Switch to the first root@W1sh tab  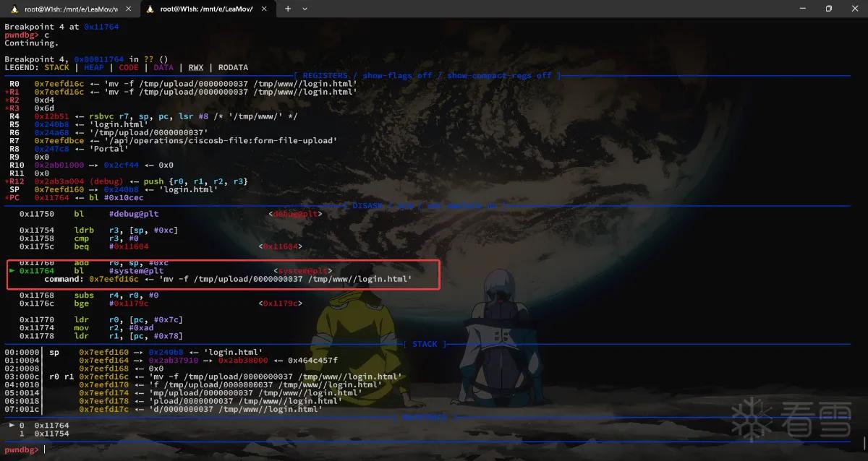pyautogui.click(x=71, y=9)
